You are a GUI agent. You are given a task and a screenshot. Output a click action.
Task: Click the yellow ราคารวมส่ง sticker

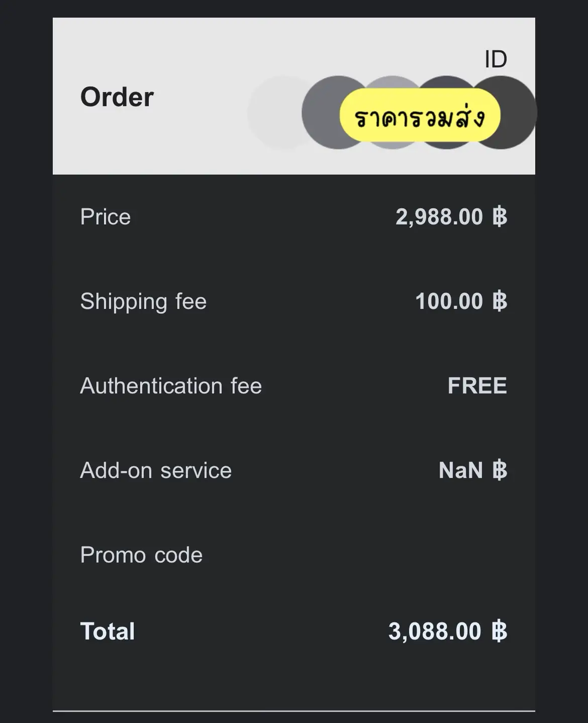click(x=420, y=116)
